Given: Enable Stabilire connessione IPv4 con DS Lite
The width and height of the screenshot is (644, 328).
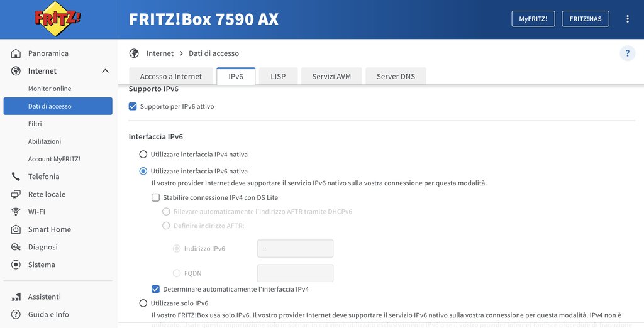Looking at the screenshot, I should coord(156,197).
